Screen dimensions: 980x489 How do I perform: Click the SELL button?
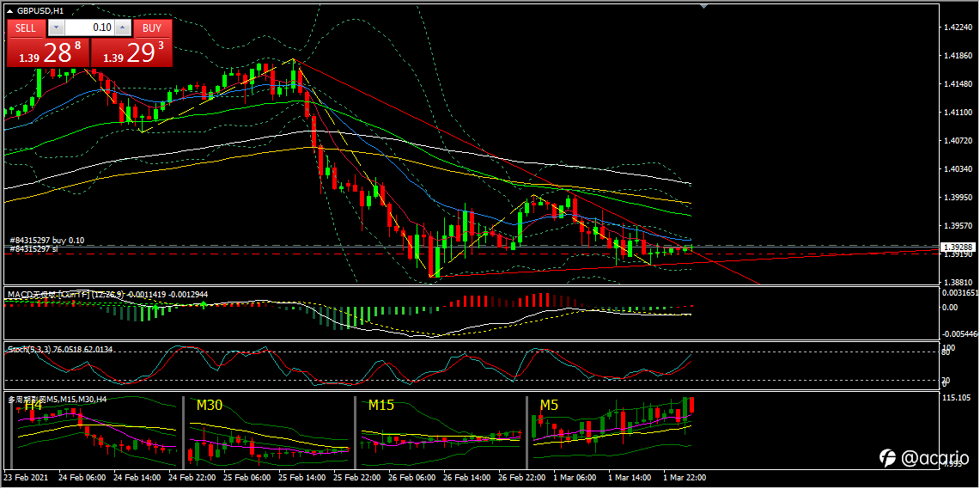tap(26, 28)
